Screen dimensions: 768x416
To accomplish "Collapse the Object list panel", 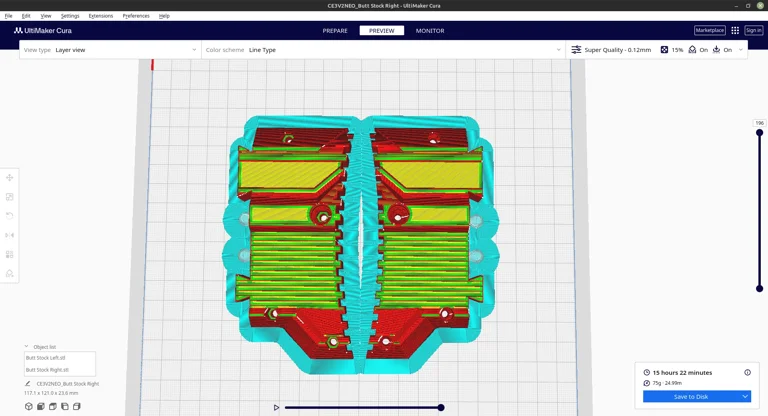I will click(x=27, y=347).
